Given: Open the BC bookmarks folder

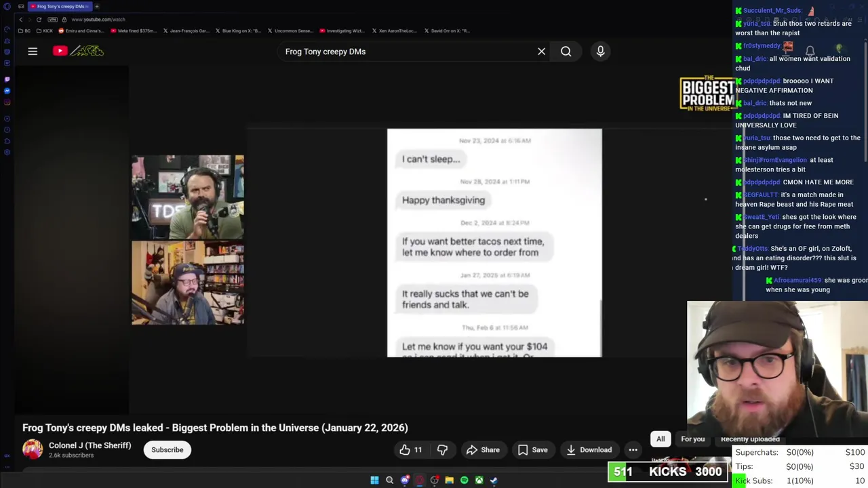Looking at the screenshot, I should point(24,30).
